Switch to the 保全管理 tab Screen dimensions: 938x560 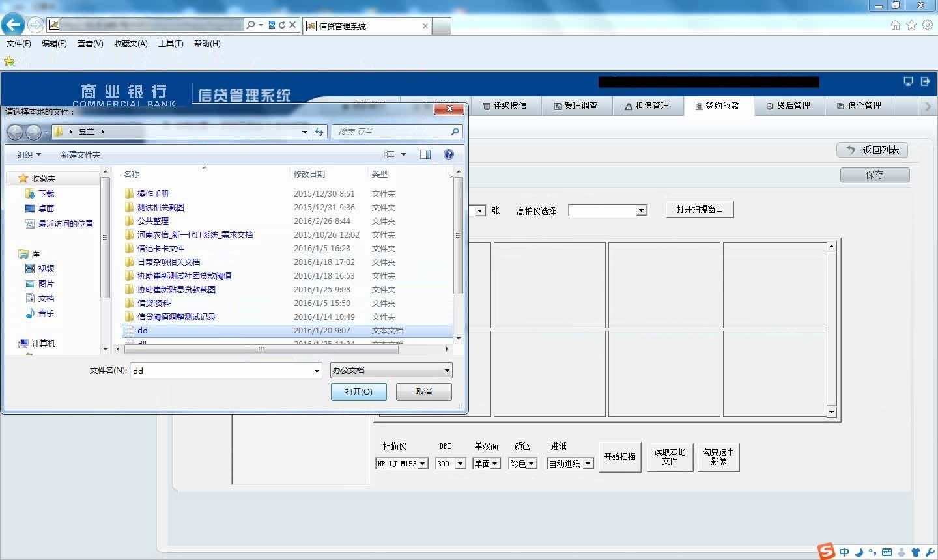coord(860,106)
